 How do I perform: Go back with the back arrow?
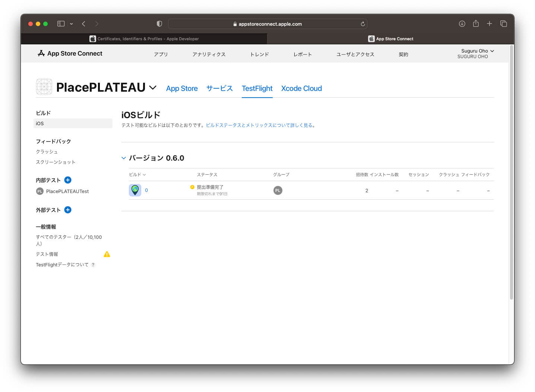click(x=83, y=24)
